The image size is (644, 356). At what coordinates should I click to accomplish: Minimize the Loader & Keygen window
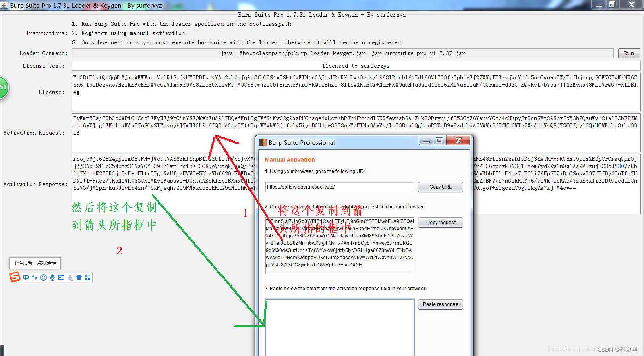(x=599, y=4)
